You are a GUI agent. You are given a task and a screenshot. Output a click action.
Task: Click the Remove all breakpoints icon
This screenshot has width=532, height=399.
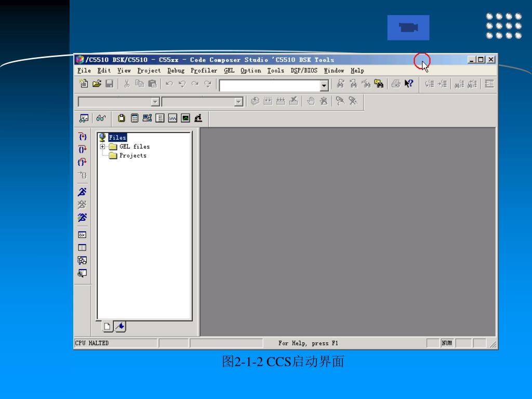(323, 101)
